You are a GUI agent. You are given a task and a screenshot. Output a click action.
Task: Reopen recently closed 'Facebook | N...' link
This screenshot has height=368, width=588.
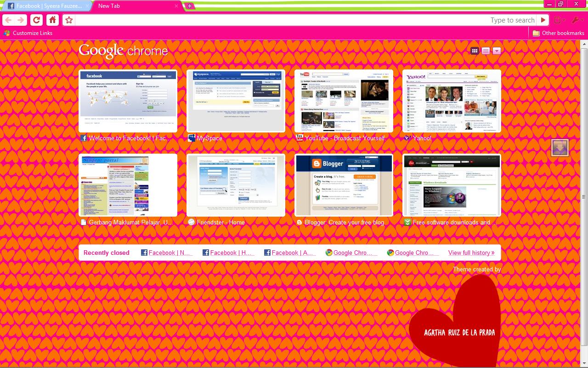point(166,253)
